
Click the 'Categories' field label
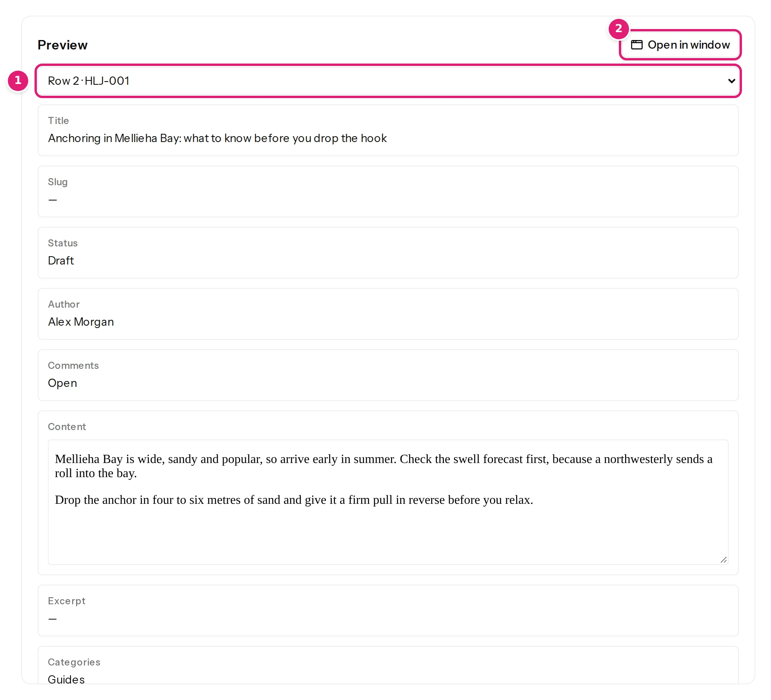pyautogui.click(x=74, y=662)
